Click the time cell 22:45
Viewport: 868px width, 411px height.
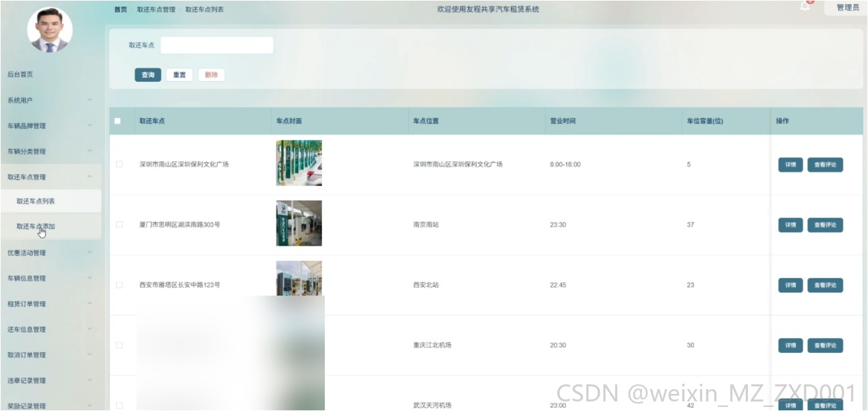558,285
